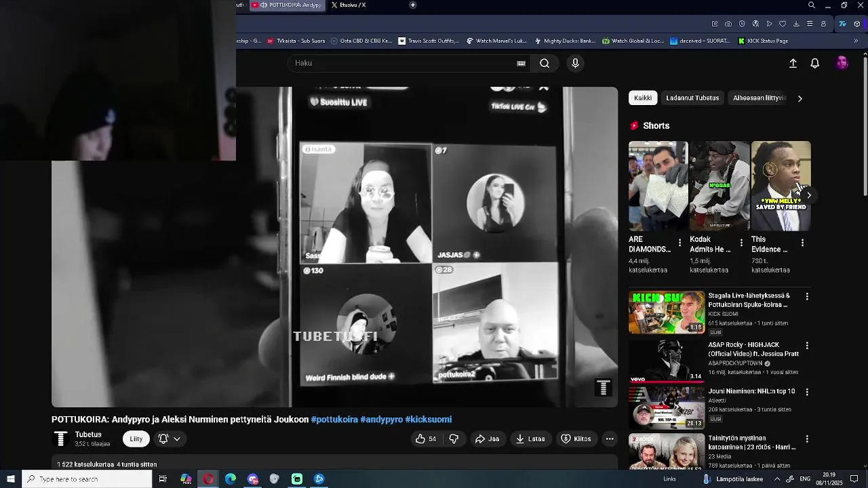The width and height of the screenshot is (868, 488).
Task: Open the browser easy setup menu icon
Action: 810,24
